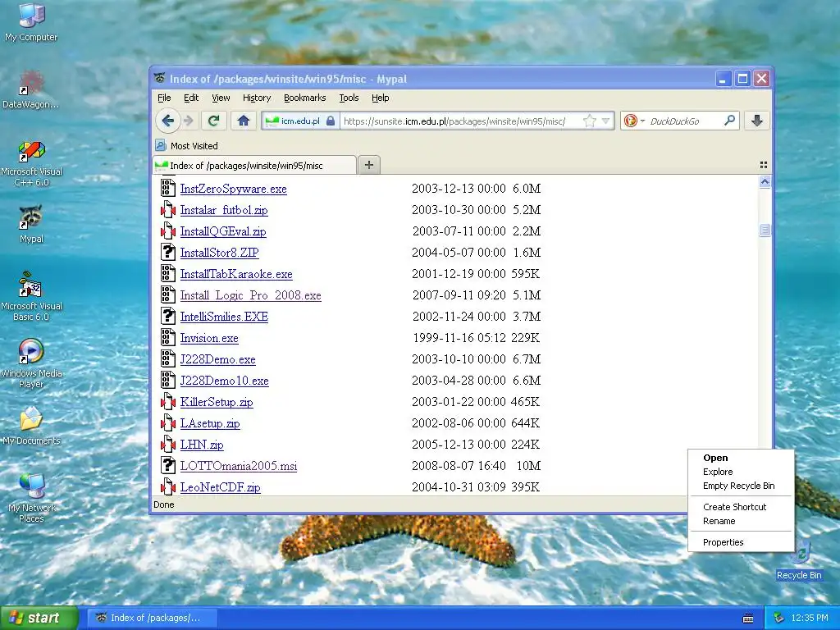The height and width of the screenshot is (630, 840).
Task: Select the Microsoft Visual Basic 6.0 shortcut
Action: pos(31,296)
